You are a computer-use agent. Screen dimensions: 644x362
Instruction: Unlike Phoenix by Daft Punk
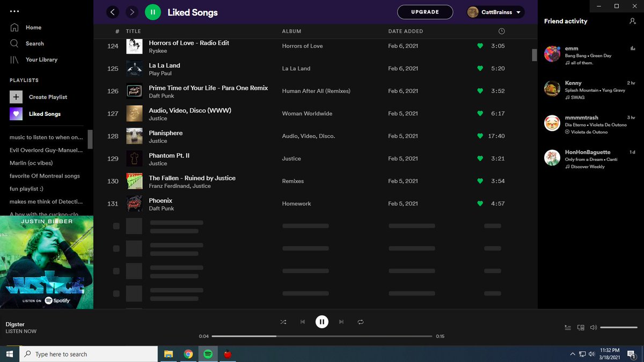[x=480, y=204]
